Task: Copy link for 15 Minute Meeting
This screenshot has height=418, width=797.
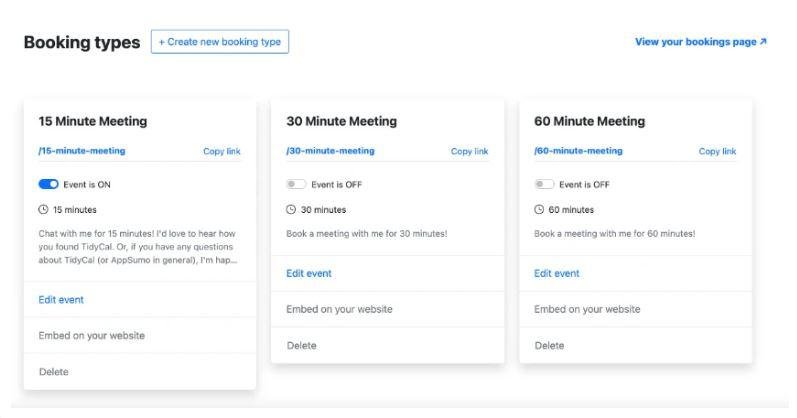Action: coord(222,152)
